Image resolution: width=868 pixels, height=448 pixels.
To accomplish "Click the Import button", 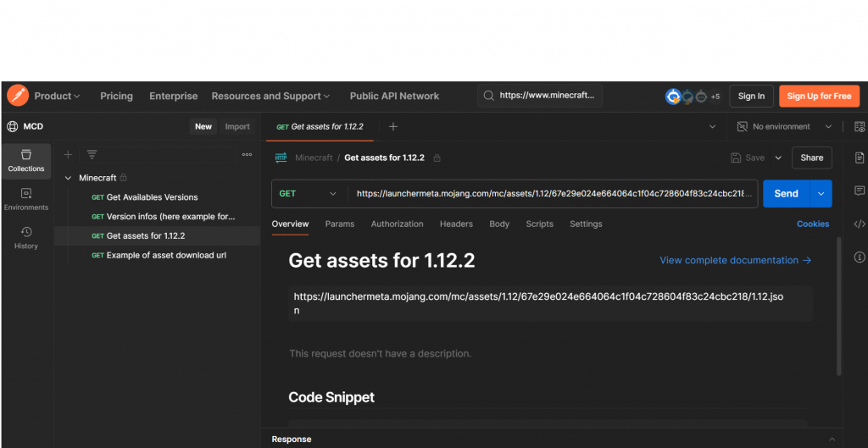I will click(237, 127).
